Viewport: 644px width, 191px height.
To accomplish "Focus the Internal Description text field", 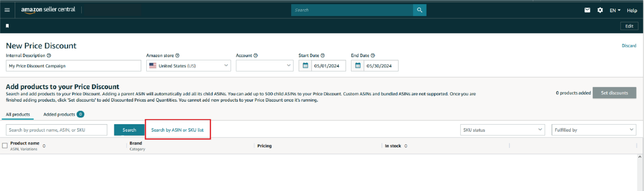I will [74, 65].
